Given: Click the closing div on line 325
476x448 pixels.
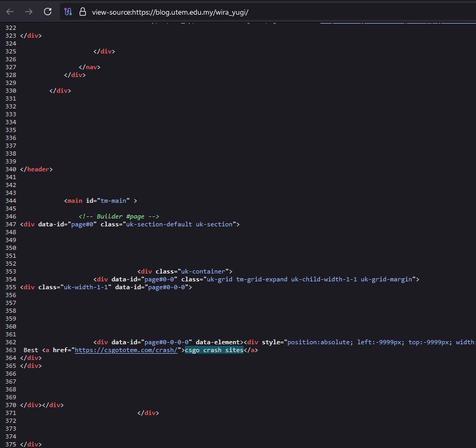Looking at the screenshot, I should pos(104,51).
